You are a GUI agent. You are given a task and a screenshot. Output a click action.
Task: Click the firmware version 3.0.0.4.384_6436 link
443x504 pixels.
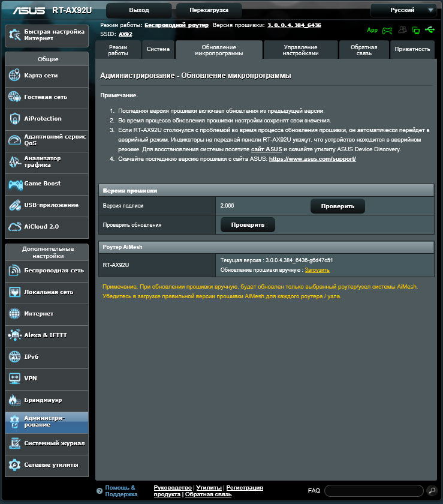(294, 25)
